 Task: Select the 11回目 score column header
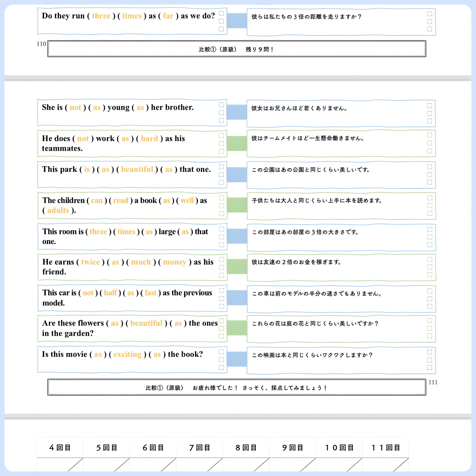tap(386, 447)
